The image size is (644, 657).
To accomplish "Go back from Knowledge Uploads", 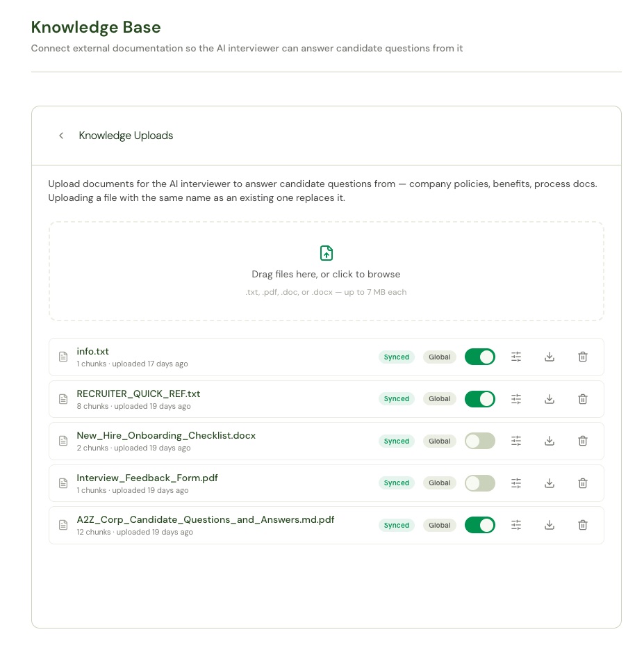I will pyautogui.click(x=61, y=136).
